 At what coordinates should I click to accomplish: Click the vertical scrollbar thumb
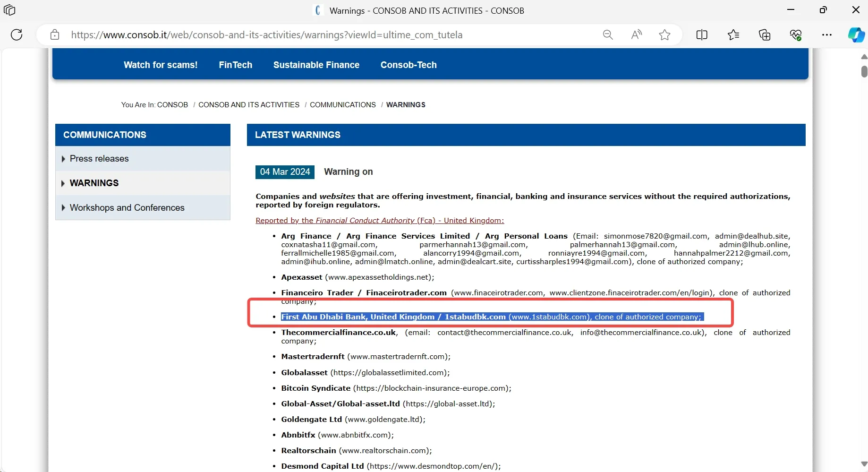[x=864, y=71]
